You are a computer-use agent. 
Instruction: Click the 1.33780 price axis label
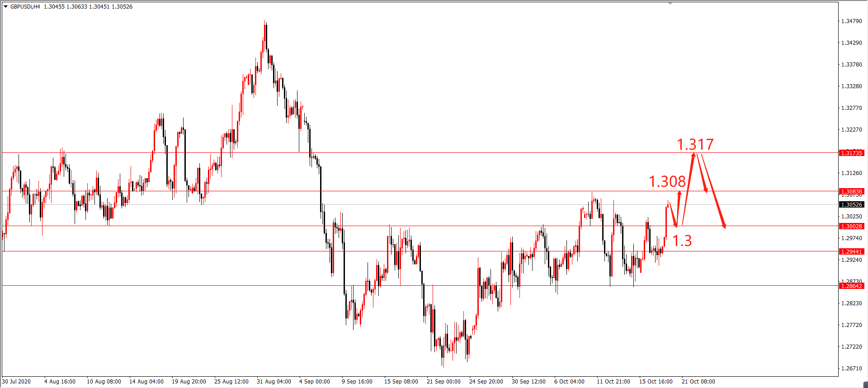(x=851, y=65)
